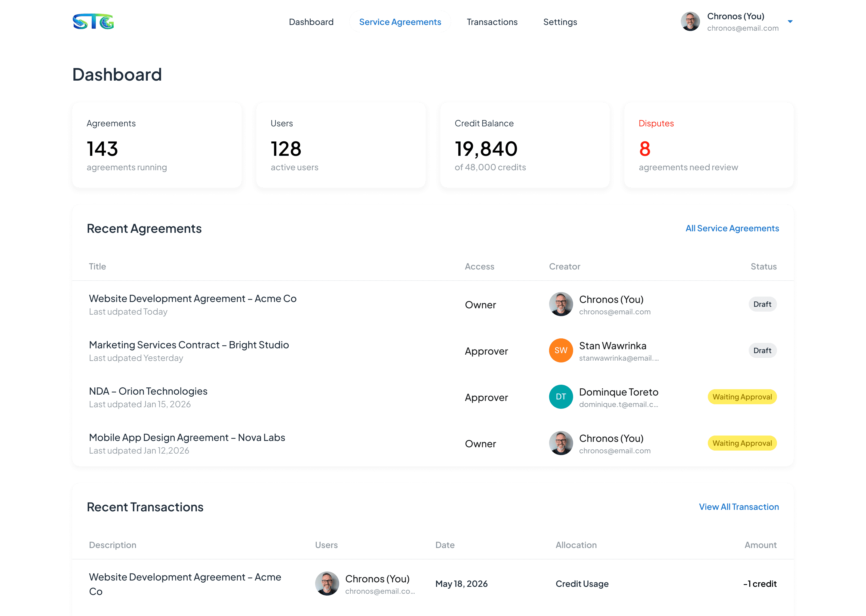Viewport: 866px width, 616px height.
Task: Click Chronos avatar in Recent Transactions row
Action: click(x=327, y=584)
